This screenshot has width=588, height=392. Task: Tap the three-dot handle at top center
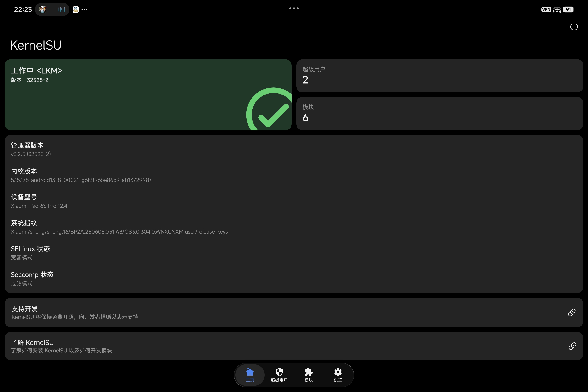(x=294, y=8)
